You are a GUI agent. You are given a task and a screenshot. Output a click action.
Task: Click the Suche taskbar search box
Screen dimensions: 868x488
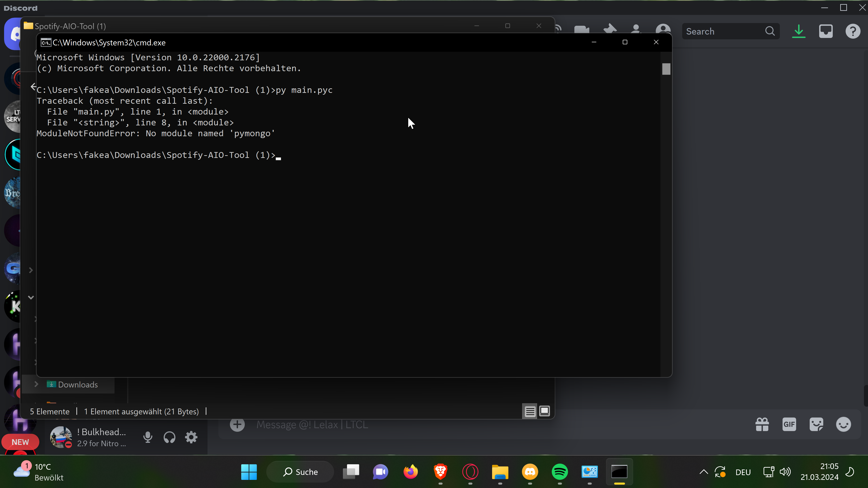click(300, 472)
